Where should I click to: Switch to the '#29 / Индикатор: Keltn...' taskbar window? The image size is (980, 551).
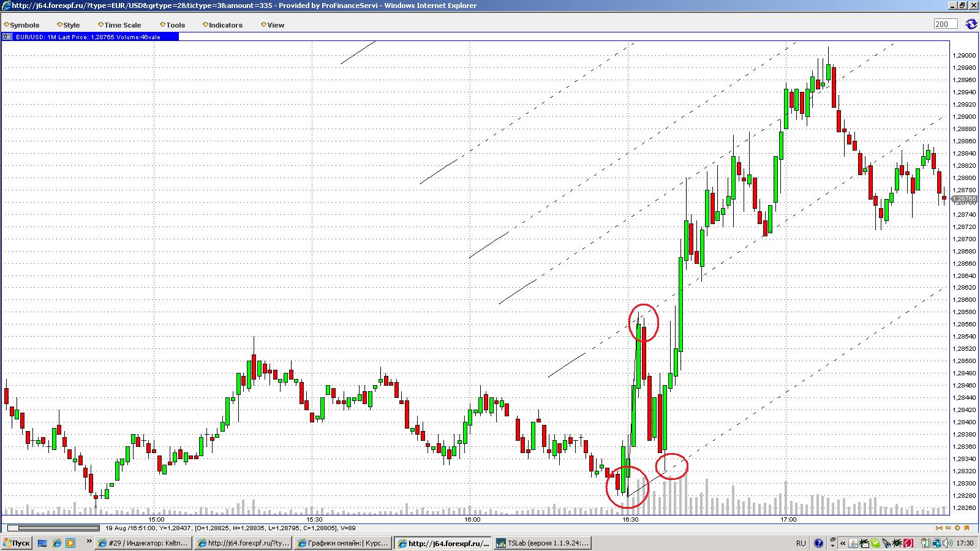pyautogui.click(x=143, y=543)
